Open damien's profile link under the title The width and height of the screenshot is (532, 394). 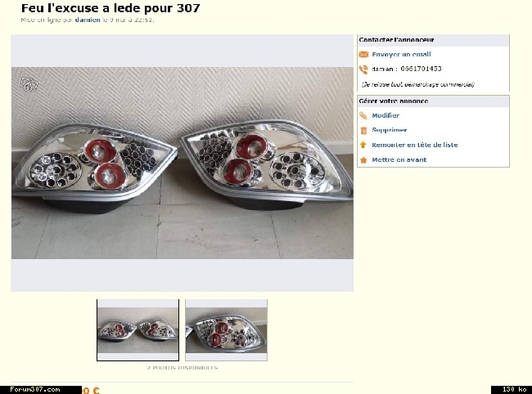point(88,20)
